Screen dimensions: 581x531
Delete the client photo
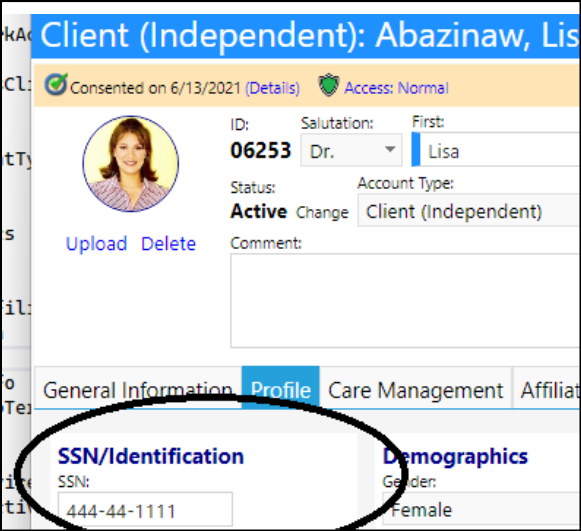pos(169,244)
